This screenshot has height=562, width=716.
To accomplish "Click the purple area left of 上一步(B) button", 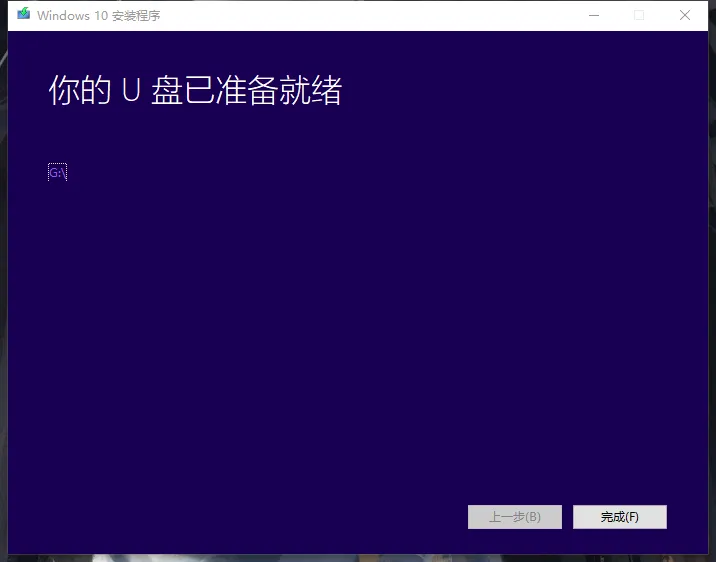I will point(300,517).
